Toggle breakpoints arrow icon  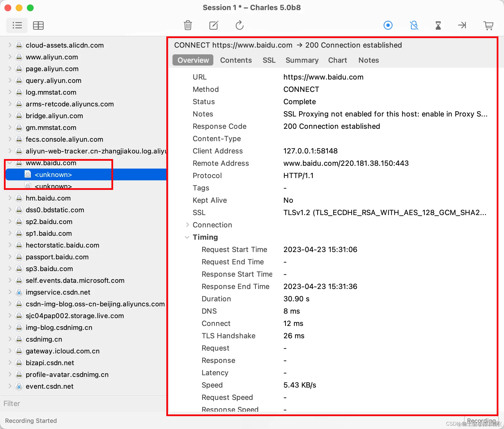click(462, 25)
